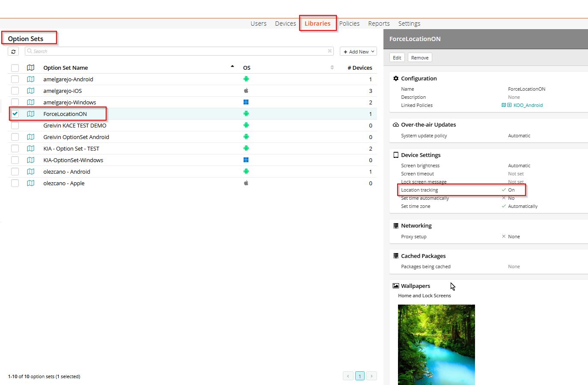This screenshot has height=385, width=588.
Task: Click the Edit button
Action: 397,58
